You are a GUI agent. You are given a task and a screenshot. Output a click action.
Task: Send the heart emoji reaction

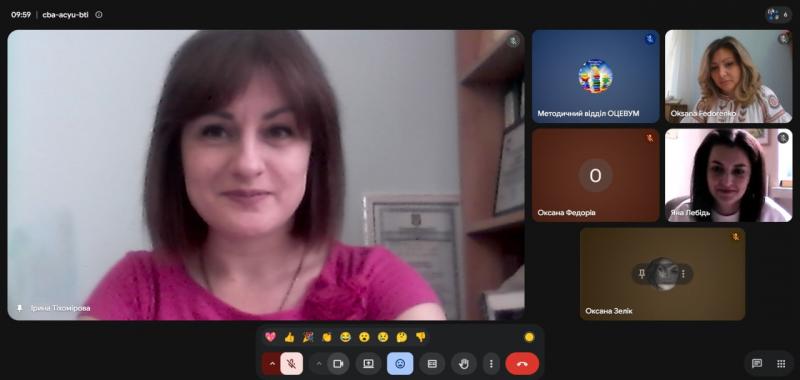270,337
